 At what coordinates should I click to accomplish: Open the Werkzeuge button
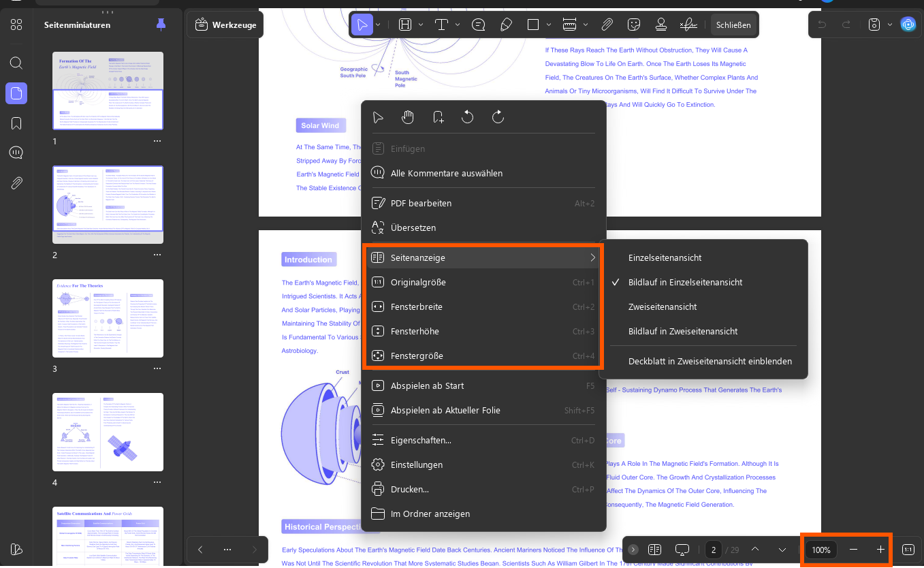pos(225,25)
